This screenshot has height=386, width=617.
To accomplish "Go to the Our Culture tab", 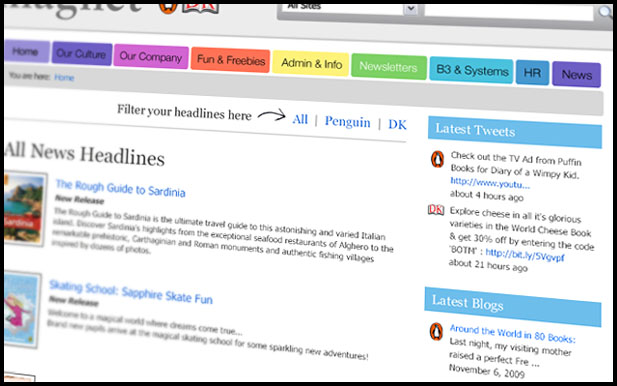I will (82, 53).
